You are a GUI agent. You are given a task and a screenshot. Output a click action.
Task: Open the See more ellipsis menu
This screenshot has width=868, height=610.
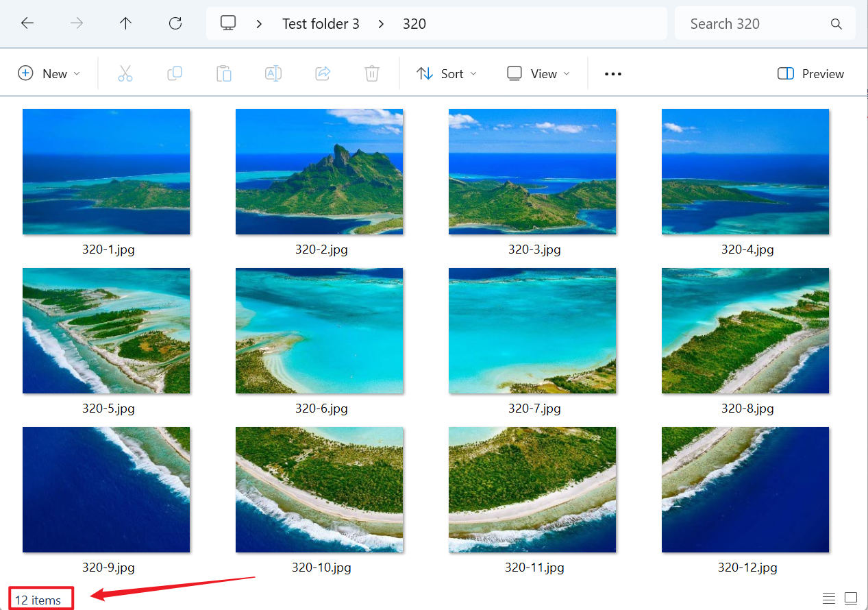point(613,73)
